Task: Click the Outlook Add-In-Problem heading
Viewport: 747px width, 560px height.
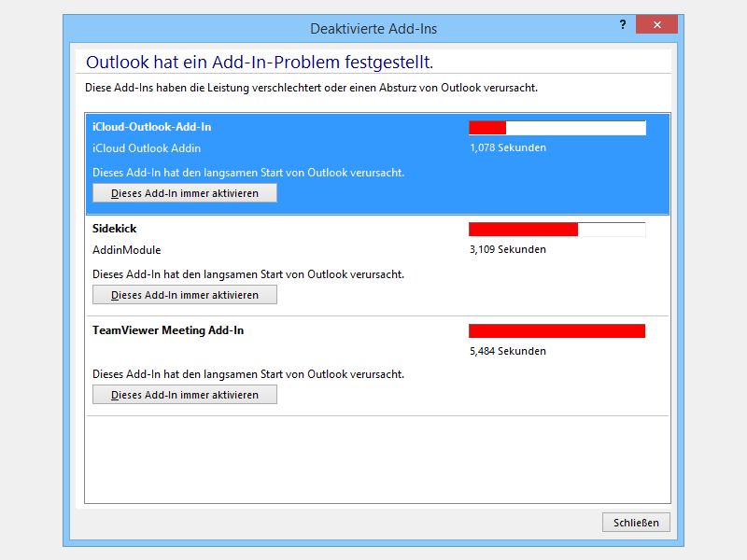Action: (260, 63)
